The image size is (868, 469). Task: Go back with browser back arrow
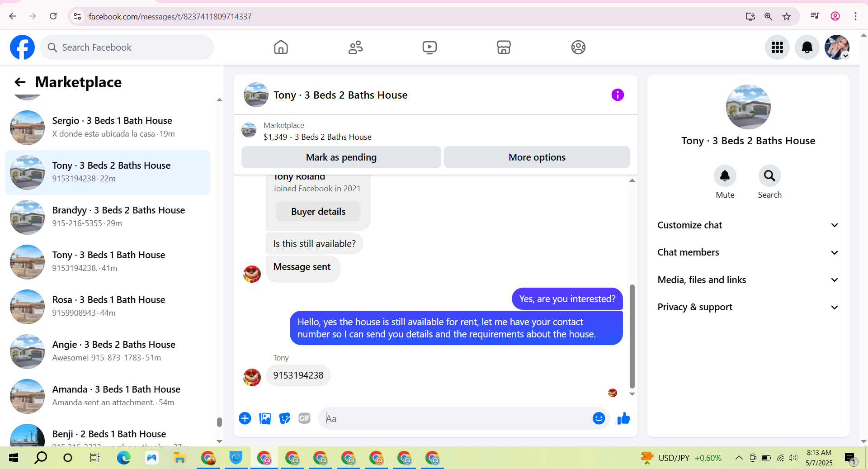pos(13,16)
